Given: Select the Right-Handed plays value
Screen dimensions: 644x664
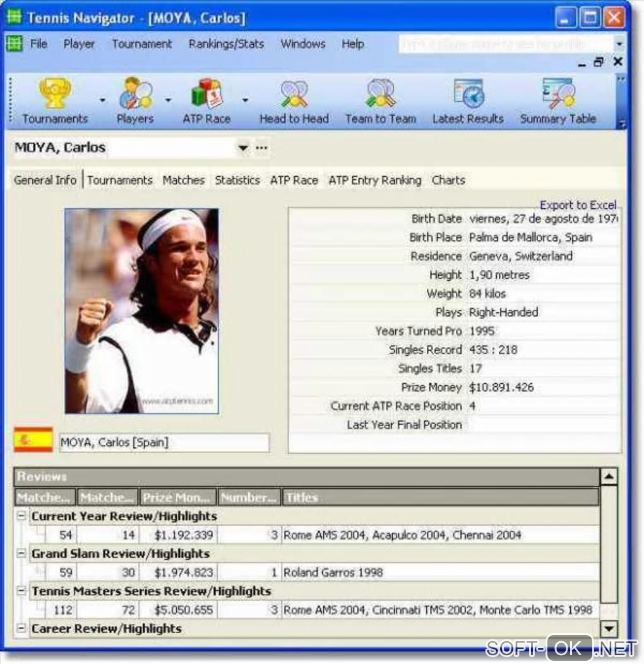Looking at the screenshot, I should (x=503, y=312).
